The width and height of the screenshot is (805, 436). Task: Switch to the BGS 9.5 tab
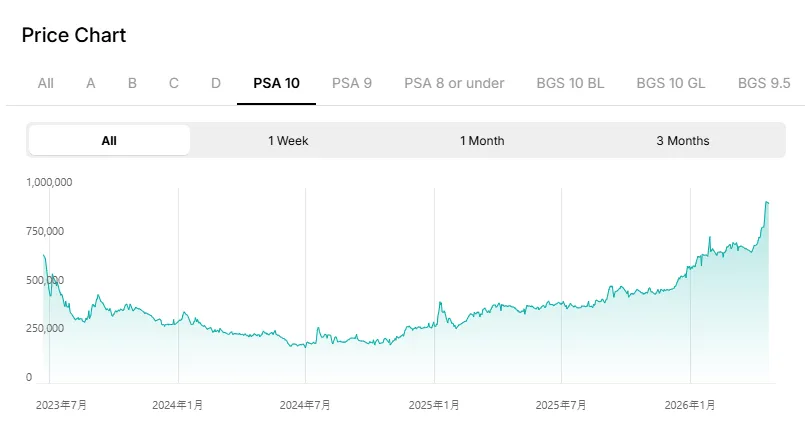(x=764, y=83)
